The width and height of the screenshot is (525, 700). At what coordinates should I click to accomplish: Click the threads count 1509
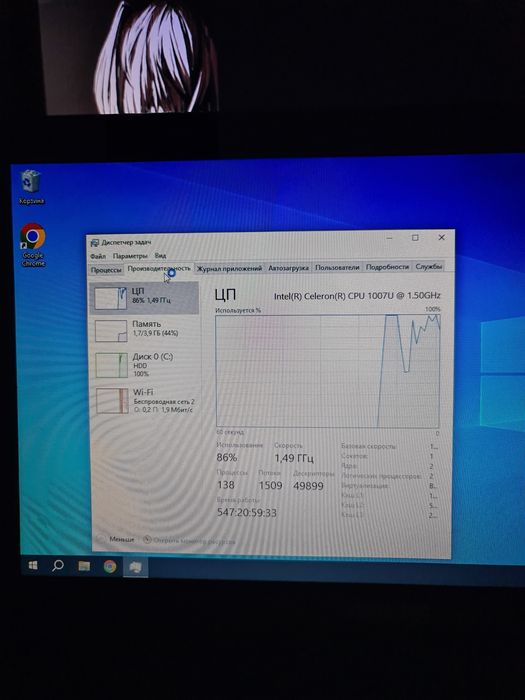point(271,485)
